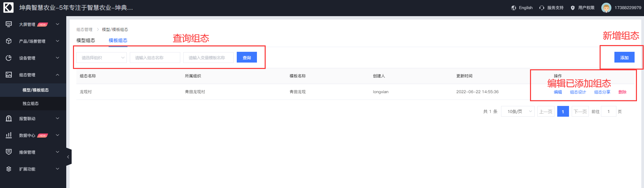Viewport: 644px width, 188px height.
Task: Click the 模板名称 column header
Action: (x=298, y=76)
